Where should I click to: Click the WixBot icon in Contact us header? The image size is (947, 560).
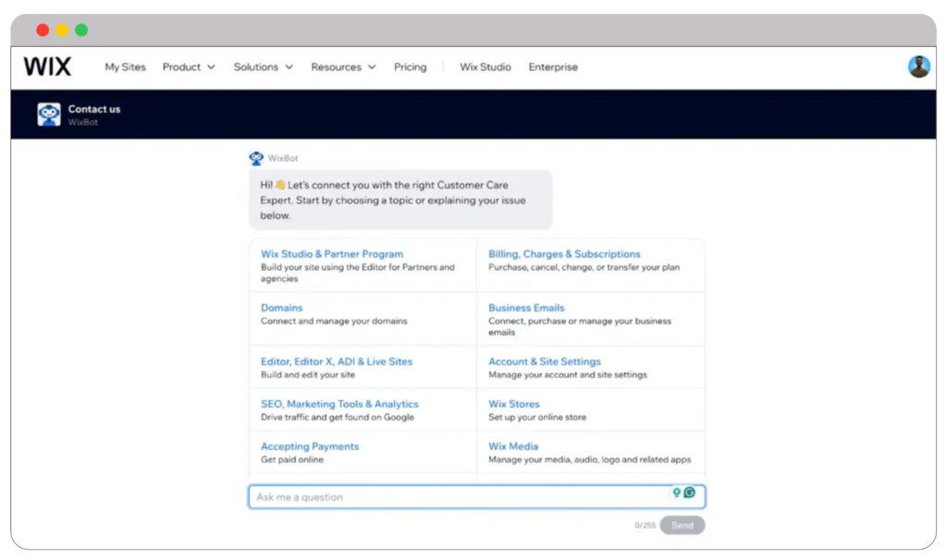point(49,115)
